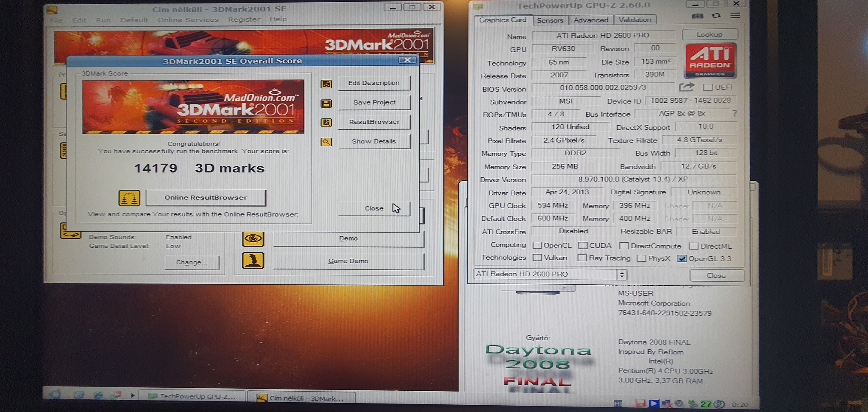The height and width of the screenshot is (412, 868).
Task: Click the ResultBrowser button in score dialog
Action: click(x=374, y=122)
